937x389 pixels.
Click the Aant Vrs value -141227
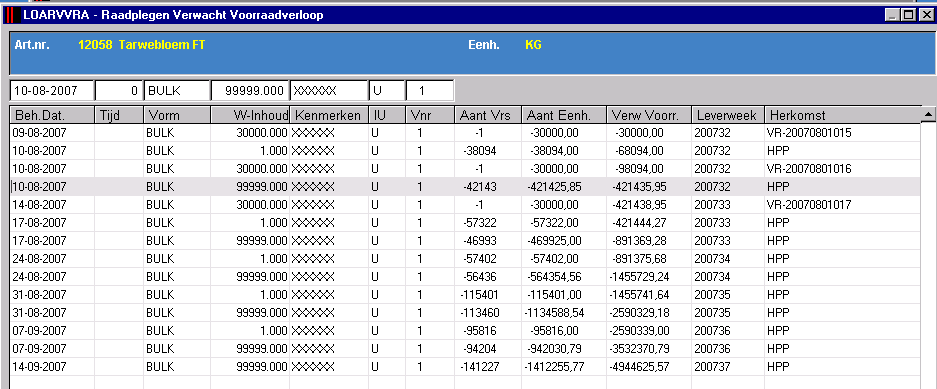(x=480, y=366)
